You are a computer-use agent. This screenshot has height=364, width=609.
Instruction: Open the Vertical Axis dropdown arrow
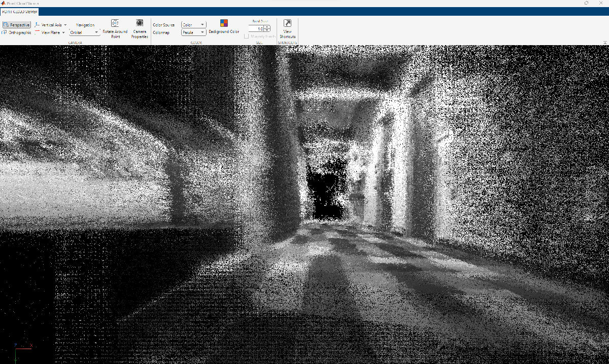(x=65, y=25)
